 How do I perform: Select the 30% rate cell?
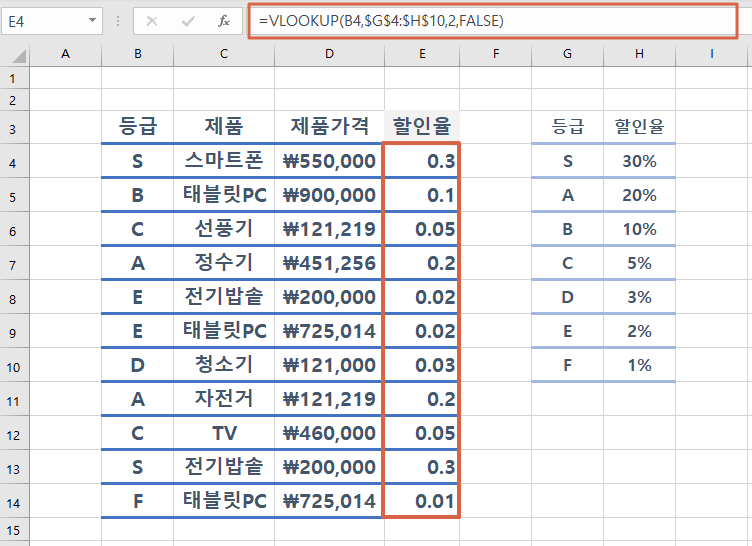click(639, 161)
